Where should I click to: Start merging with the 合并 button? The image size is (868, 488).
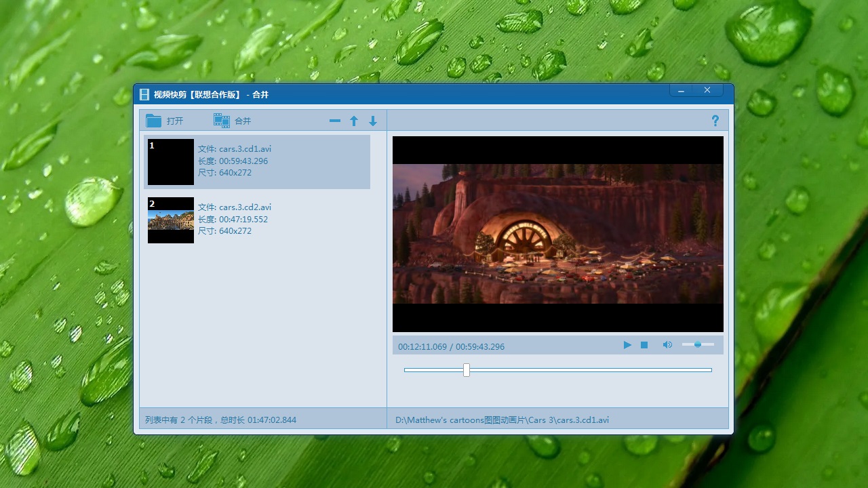(233, 121)
